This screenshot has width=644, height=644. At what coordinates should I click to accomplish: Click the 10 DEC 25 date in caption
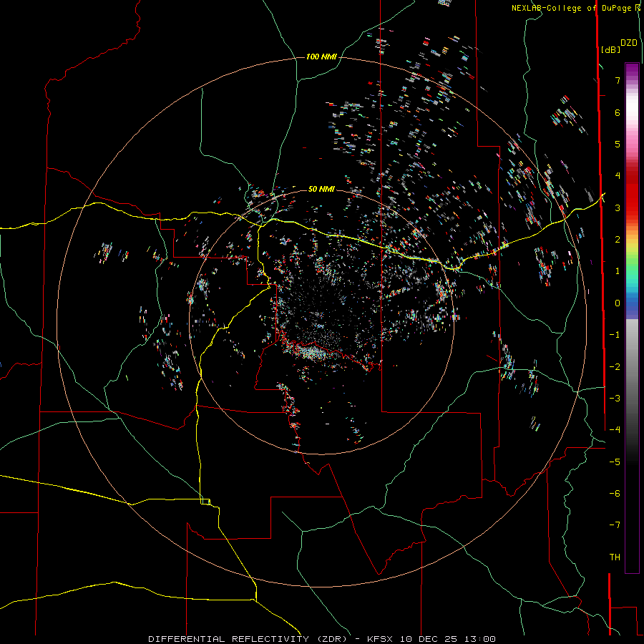point(429,639)
